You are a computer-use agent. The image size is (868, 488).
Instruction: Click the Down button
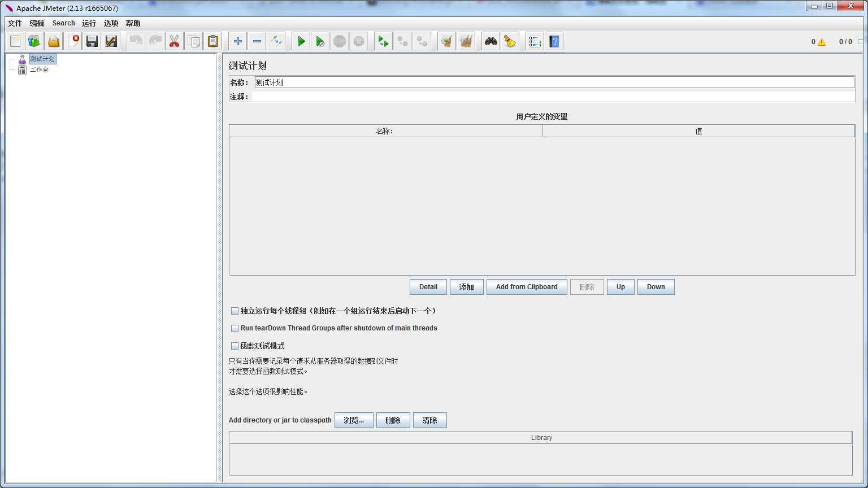click(x=656, y=287)
